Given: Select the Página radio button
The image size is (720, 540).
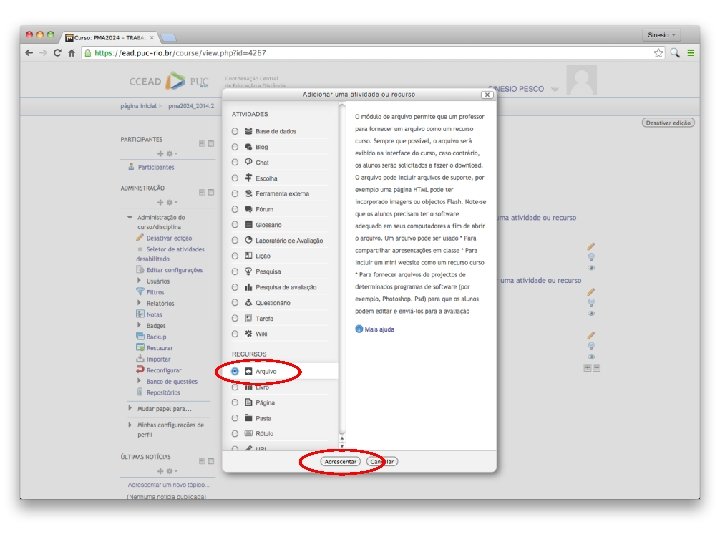Looking at the screenshot, I should tap(235, 402).
